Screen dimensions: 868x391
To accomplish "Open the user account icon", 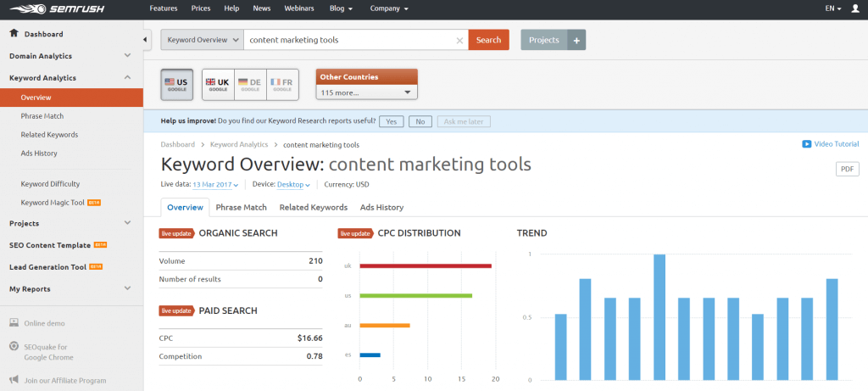I will 855,8.
